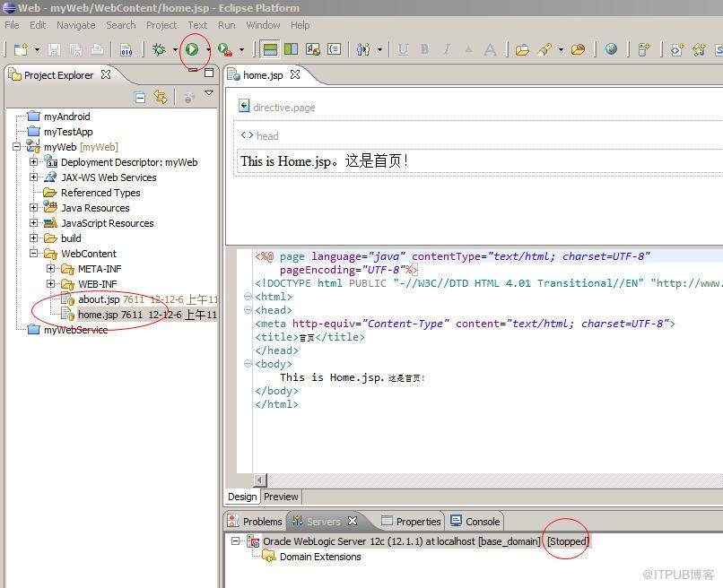This screenshot has width=723, height=588.
Task: Collapse the WebContent folder node
Action: click(34, 253)
